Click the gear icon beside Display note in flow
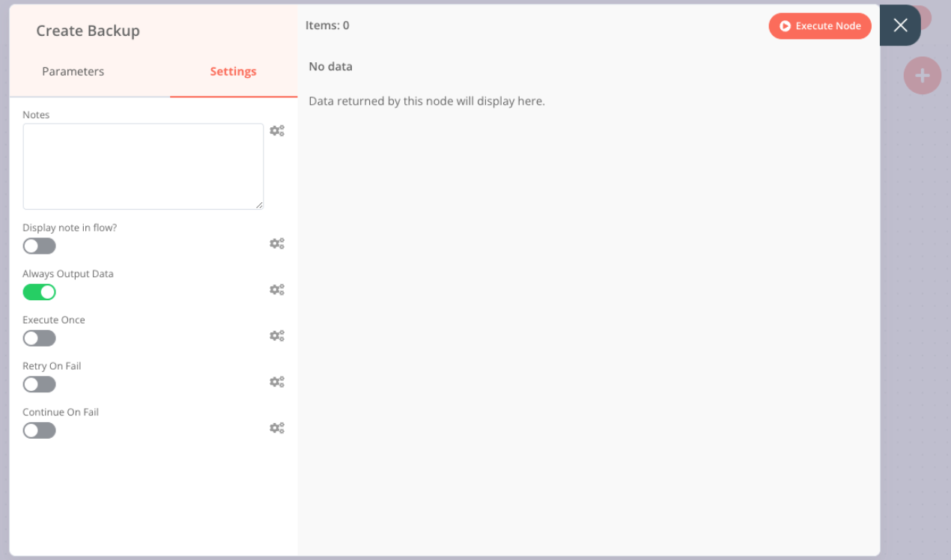The image size is (951, 560). click(277, 243)
